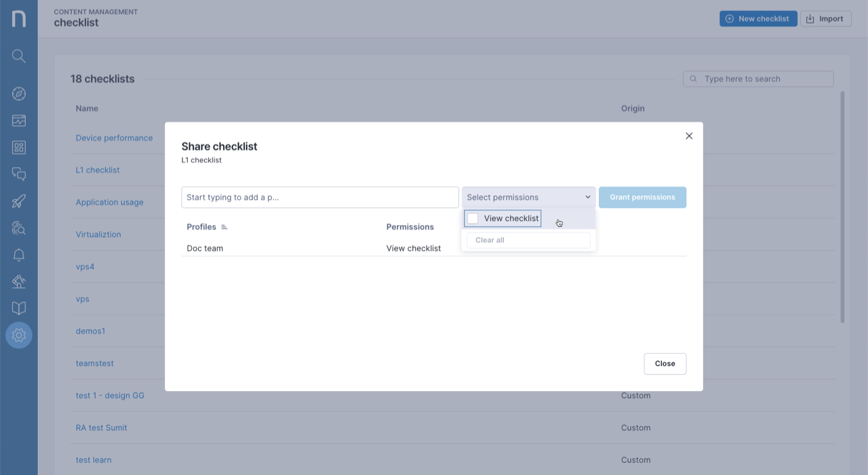
Task: Open the settings gear icon in sidebar
Action: tap(19, 335)
